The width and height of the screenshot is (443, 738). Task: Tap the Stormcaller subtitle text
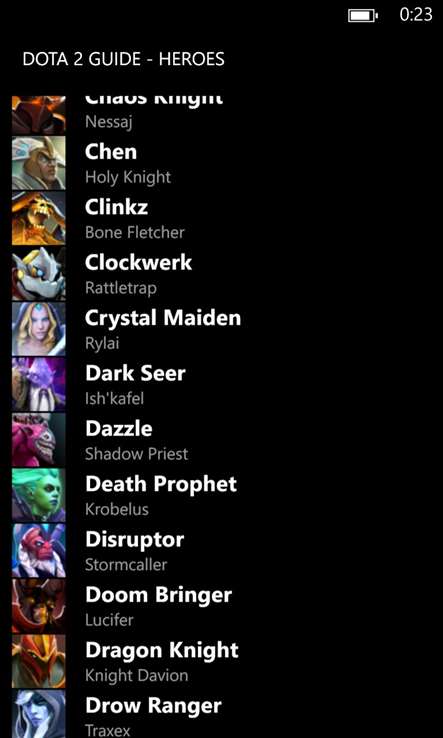[126, 564]
